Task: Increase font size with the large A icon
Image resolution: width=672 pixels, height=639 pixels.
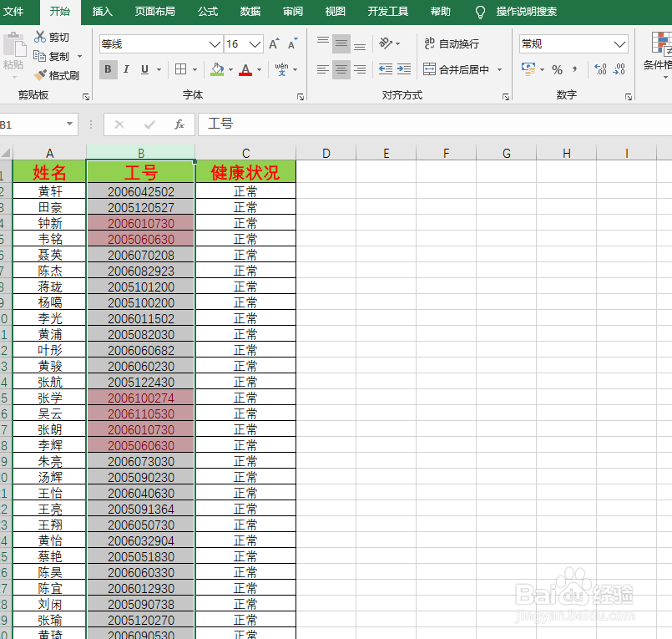Action: (x=274, y=43)
